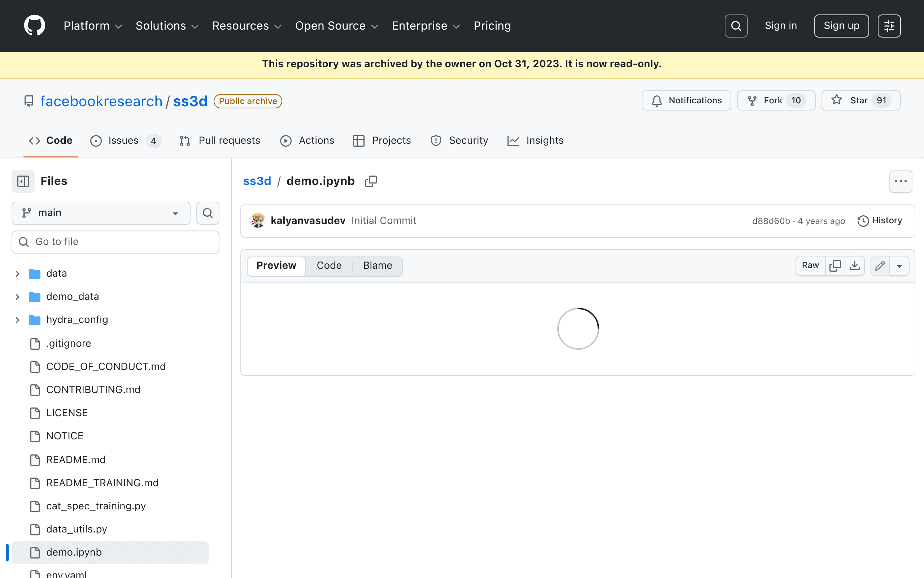Image resolution: width=924 pixels, height=578 pixels.
Task: Open the Insights tab
Action: [x=535, y=141]
